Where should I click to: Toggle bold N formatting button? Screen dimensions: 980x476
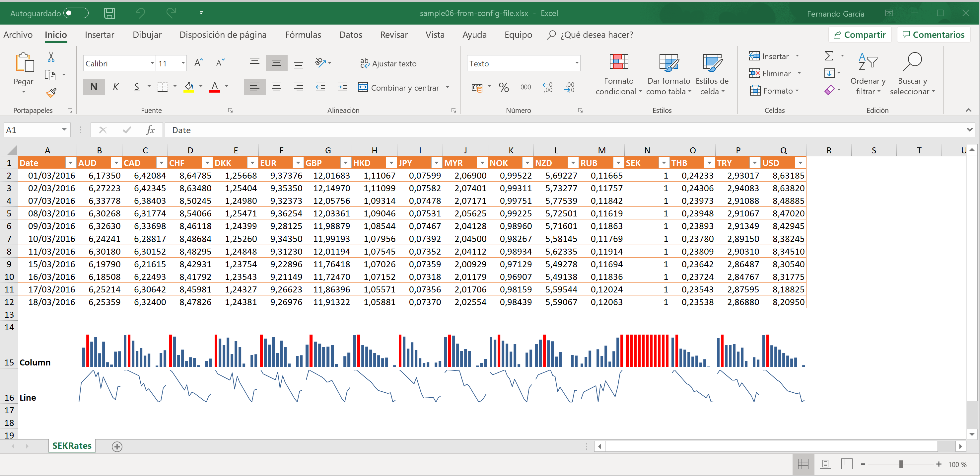click(94, 87)
